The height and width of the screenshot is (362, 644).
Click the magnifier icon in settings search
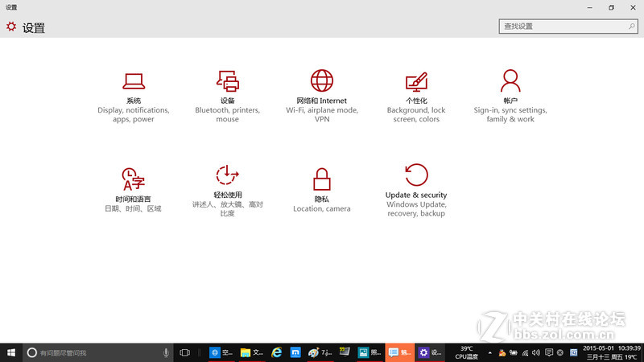tap(632, 27)
